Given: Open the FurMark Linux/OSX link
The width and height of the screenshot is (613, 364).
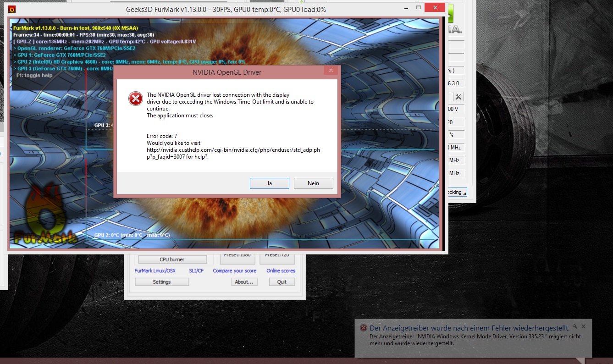Looking at the screenshot, I should click(155, 270).
